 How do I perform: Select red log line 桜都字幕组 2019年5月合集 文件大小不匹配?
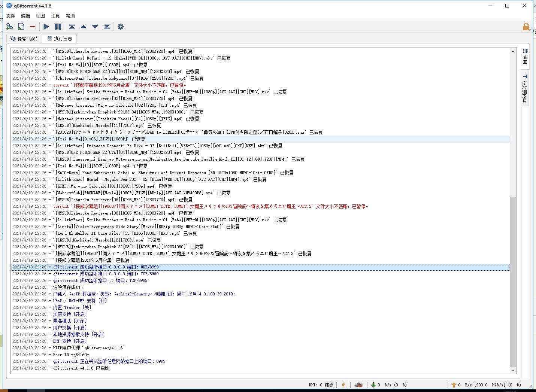click(x=260, y=85)
